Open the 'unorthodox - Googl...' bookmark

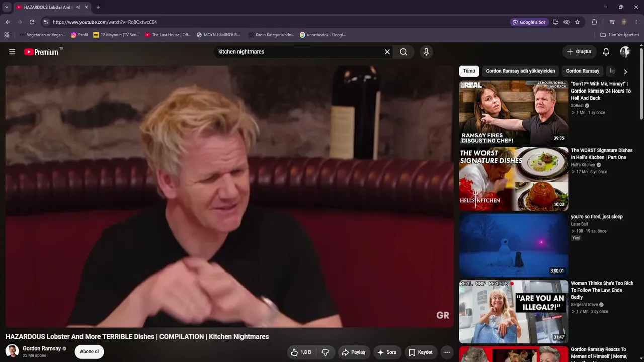[323, 35]
